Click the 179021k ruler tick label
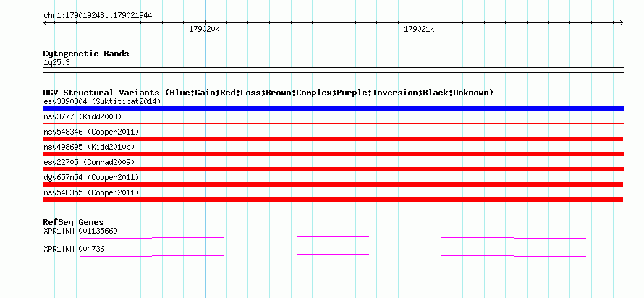The image size is (644, 298). pyautogui.click(x=420, y=29)
